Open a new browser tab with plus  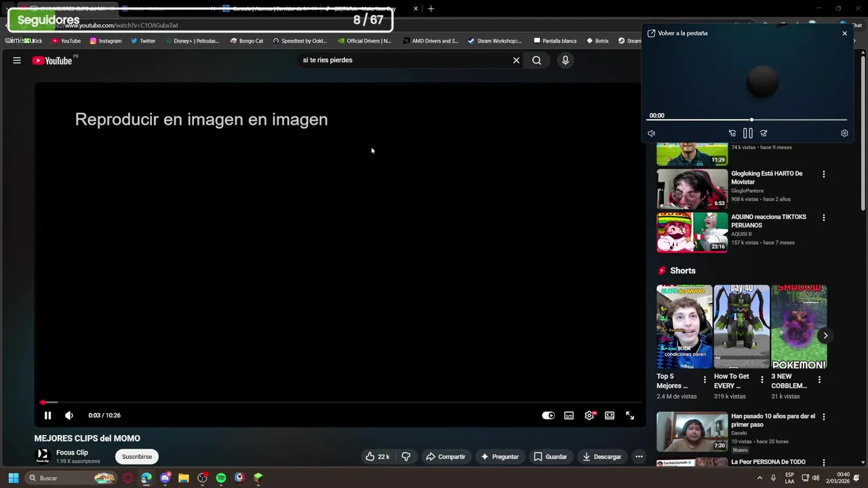pyautogui.click(x=431, y=9)
